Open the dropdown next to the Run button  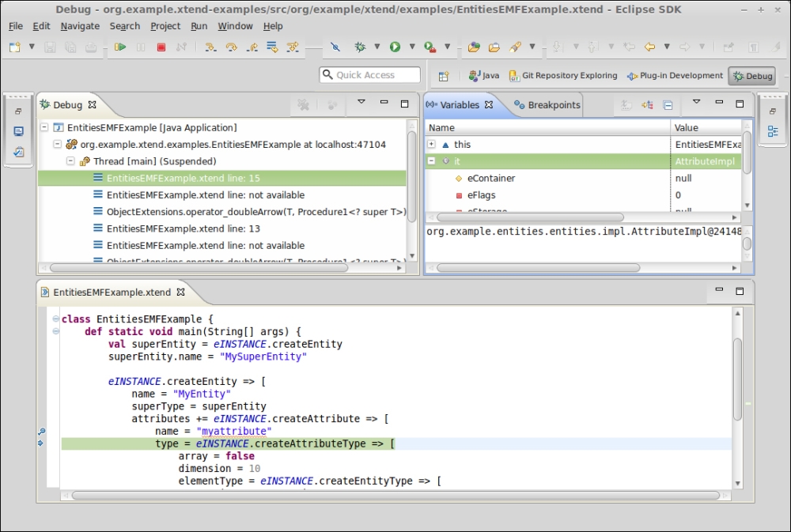(412, 47)
